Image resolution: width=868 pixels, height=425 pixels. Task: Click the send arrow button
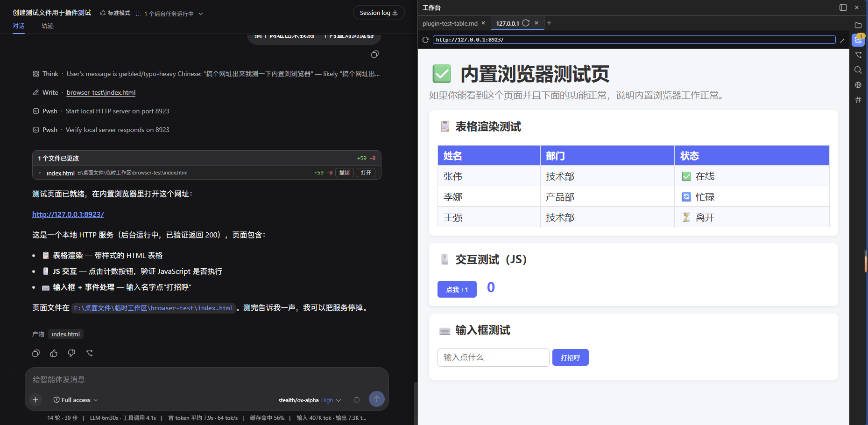point(377,399)
